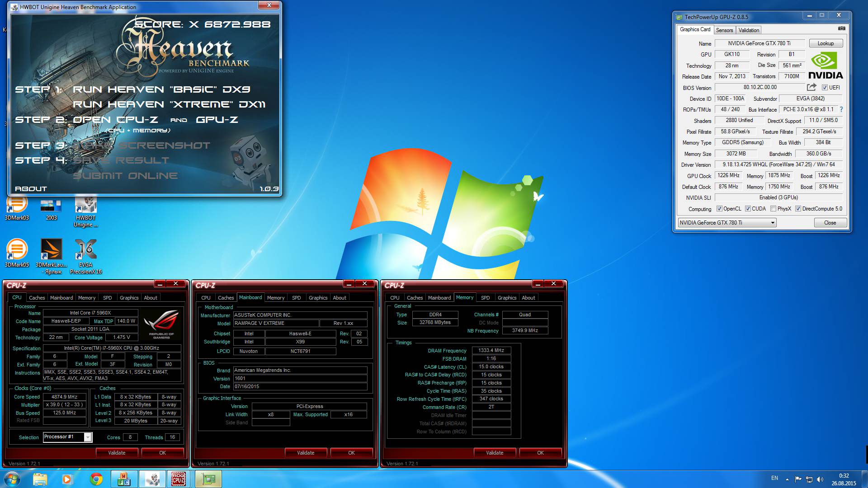Click Run Heaven "Basic" DX9 option
The height and width of the screenshot is (488, 868).
(161, 89)
